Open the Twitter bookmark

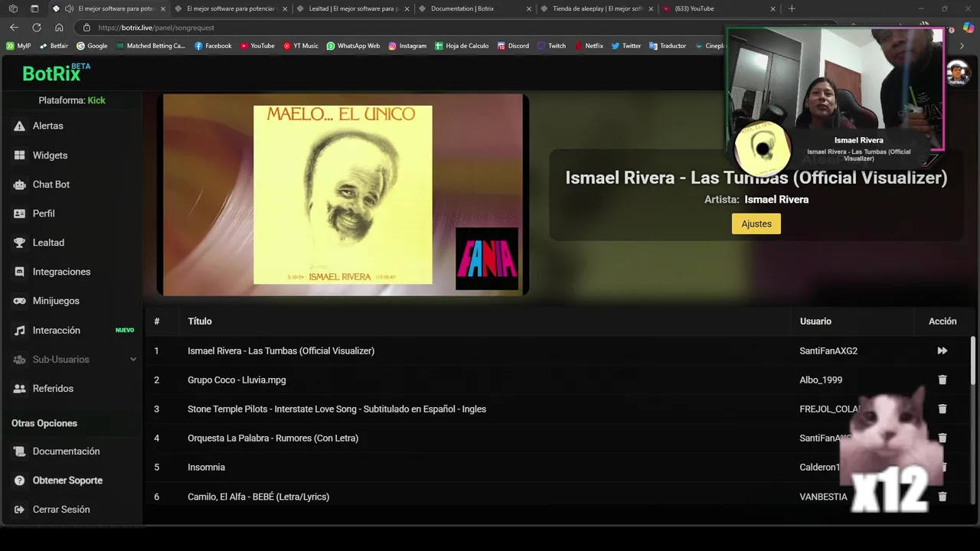[626, 46]
